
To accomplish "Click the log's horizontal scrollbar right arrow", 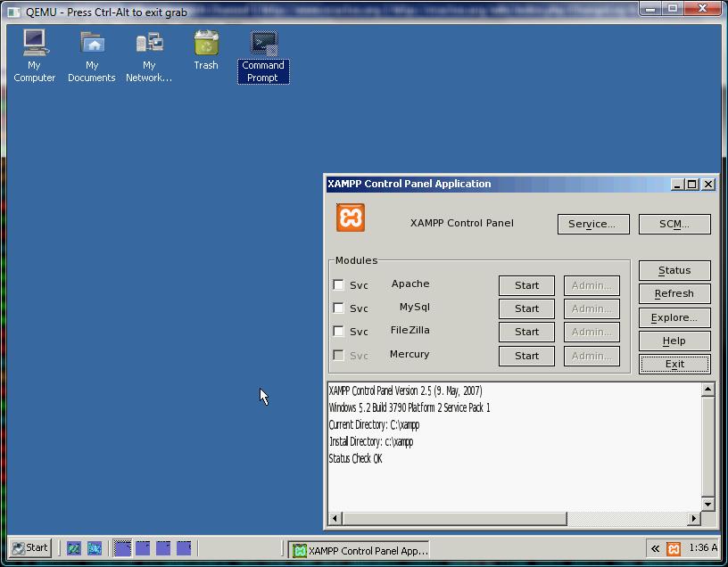I will tap(694, 519).
